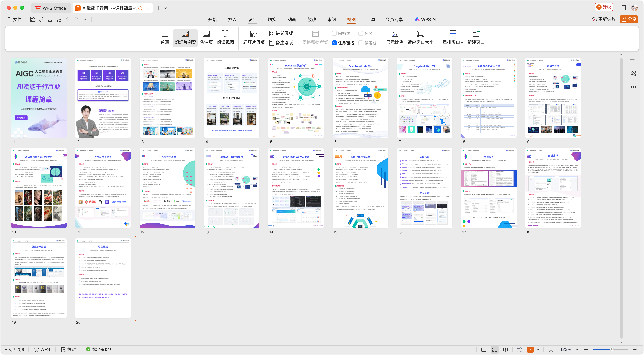Enable the Ruler checkbox (标尺)
Screen dimensions: 644x355
tap(360, 33)
